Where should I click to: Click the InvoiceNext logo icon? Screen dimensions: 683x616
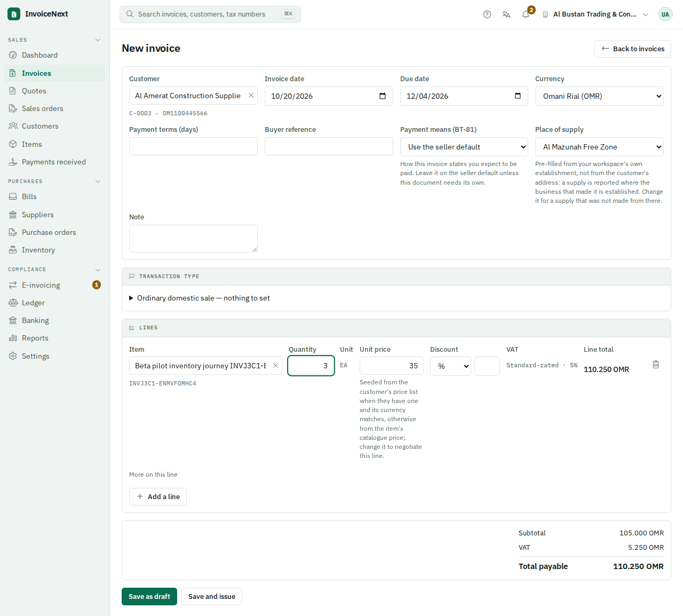(14, 14)
